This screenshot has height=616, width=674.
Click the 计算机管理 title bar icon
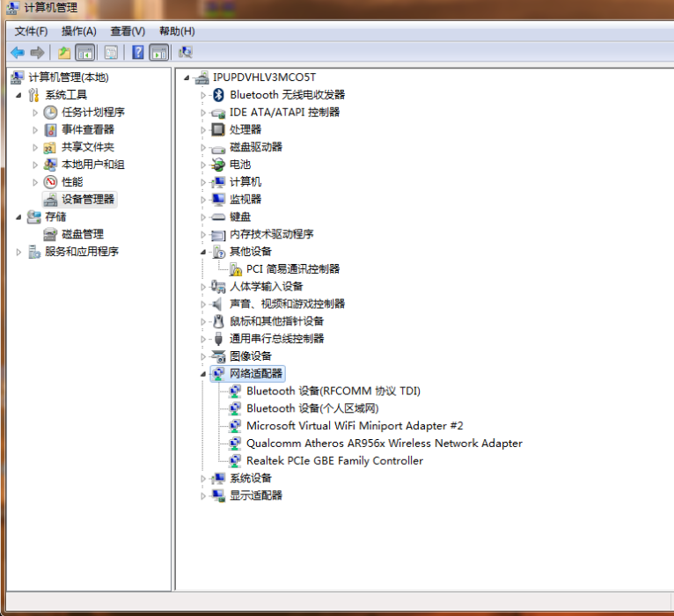(x=13, y=8)
